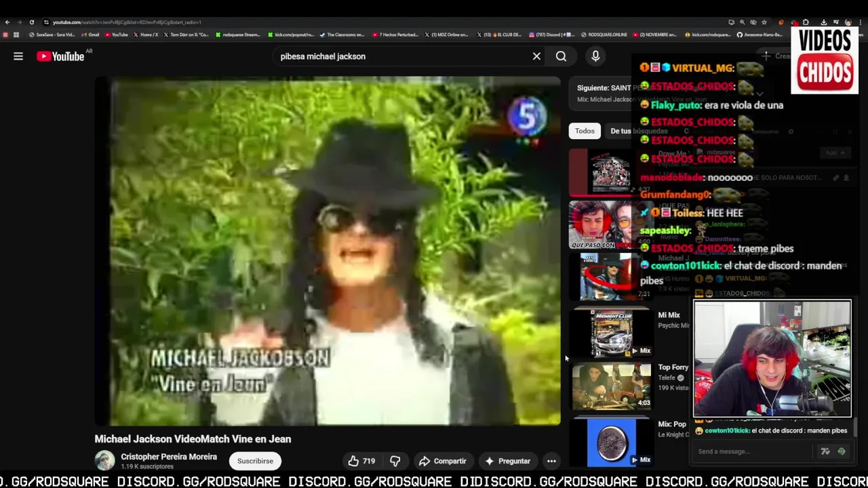Open RODSQUARE.ONLINE bookmark
This screenshot has height=488, width=868.
(604, 35)
